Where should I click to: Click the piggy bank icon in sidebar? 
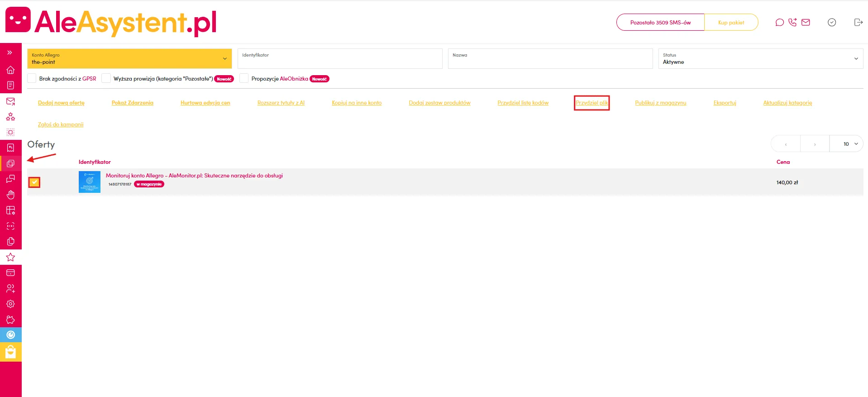click(10, 320)
